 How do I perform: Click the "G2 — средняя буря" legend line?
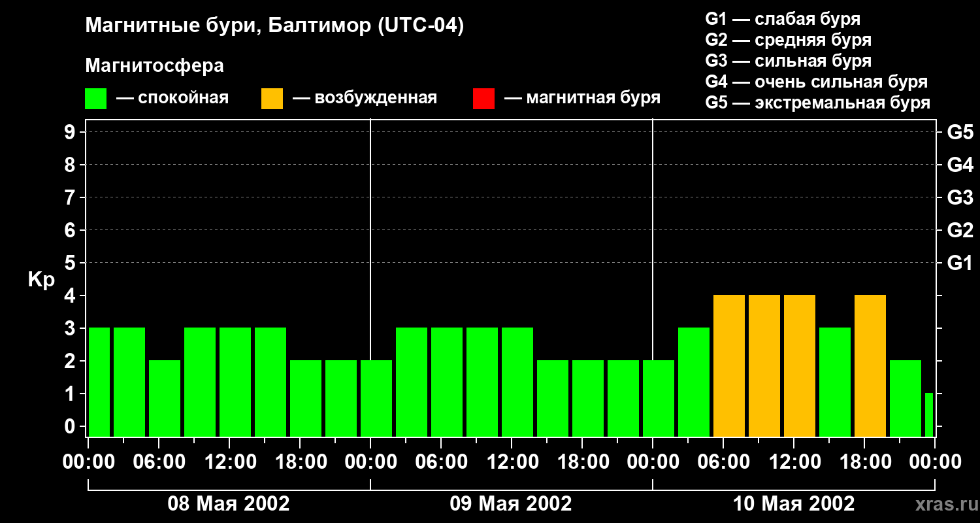pyautogui.click(x=788, y=40)
